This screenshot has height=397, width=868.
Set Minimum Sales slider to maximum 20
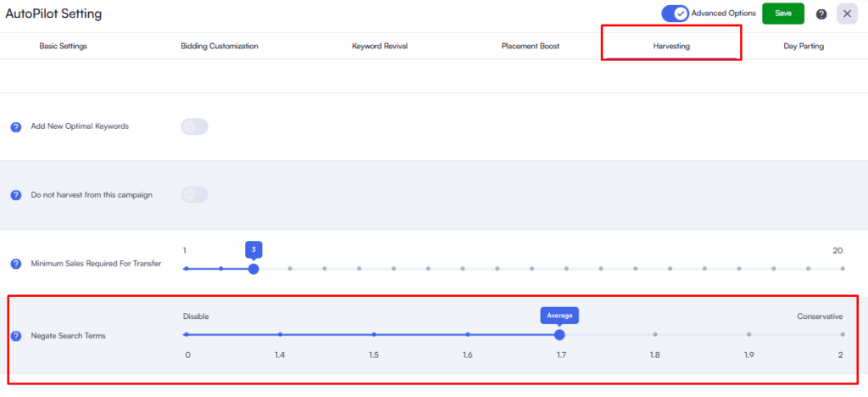coord(842,269)
